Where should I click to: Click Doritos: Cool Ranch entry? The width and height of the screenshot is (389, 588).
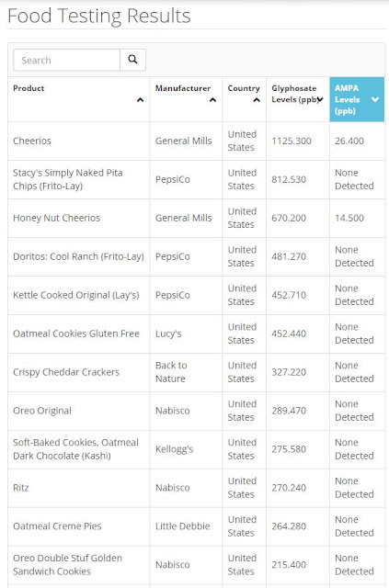tap(78, 256)
